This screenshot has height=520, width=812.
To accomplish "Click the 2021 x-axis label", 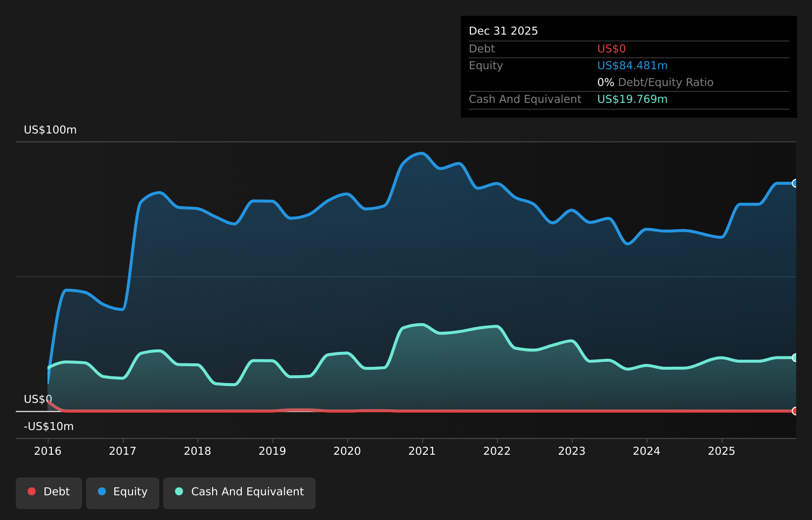I will 422,451.
